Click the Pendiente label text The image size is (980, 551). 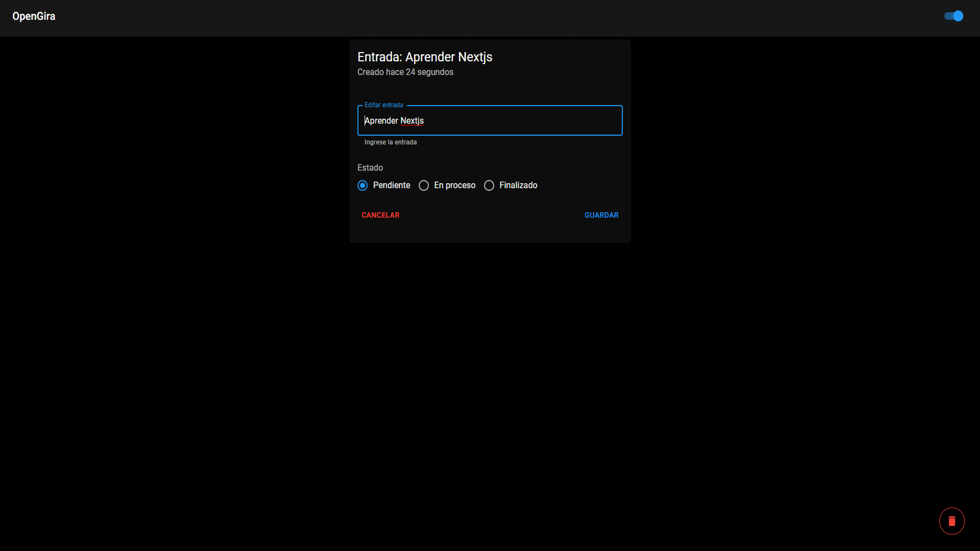pos(391,185)
